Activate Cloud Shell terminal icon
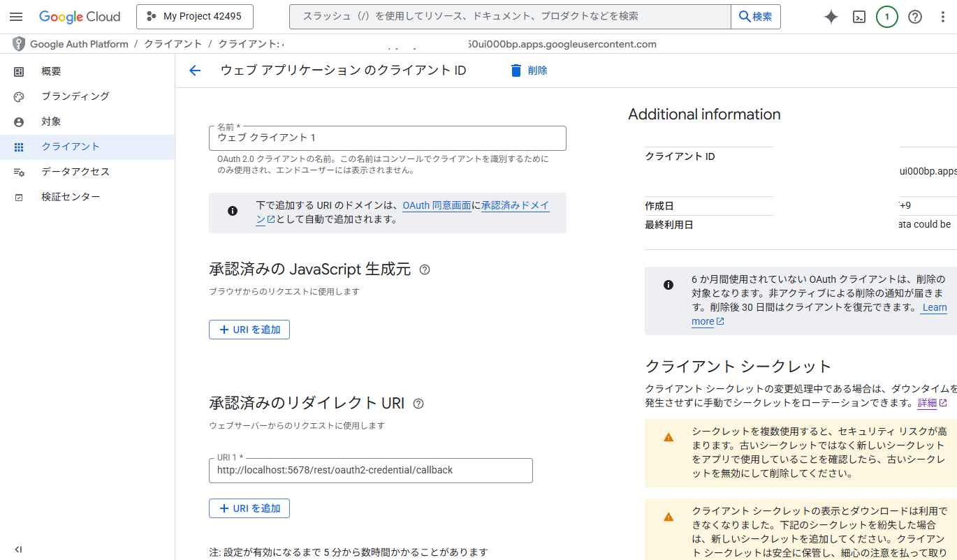 click(x=859, y=17)
